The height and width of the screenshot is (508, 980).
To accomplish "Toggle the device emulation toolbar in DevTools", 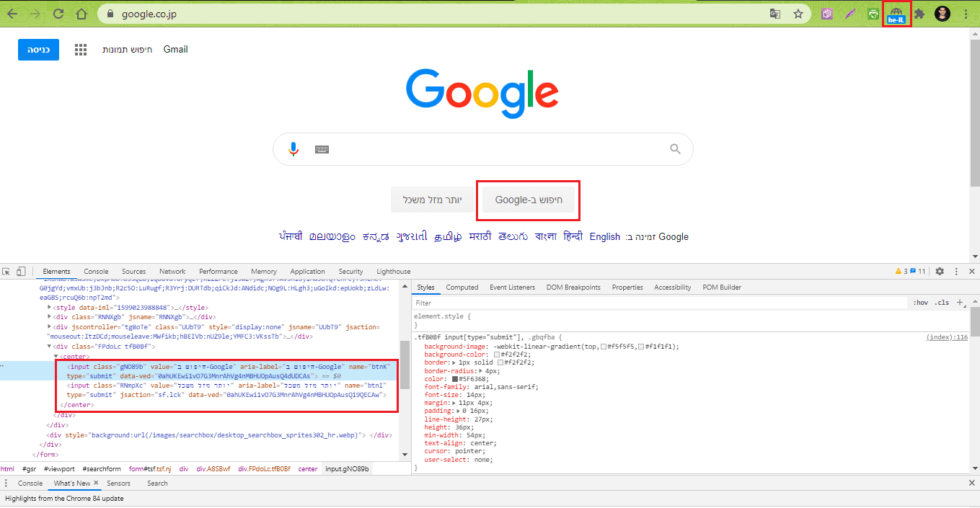I will (x=20, y=271).
